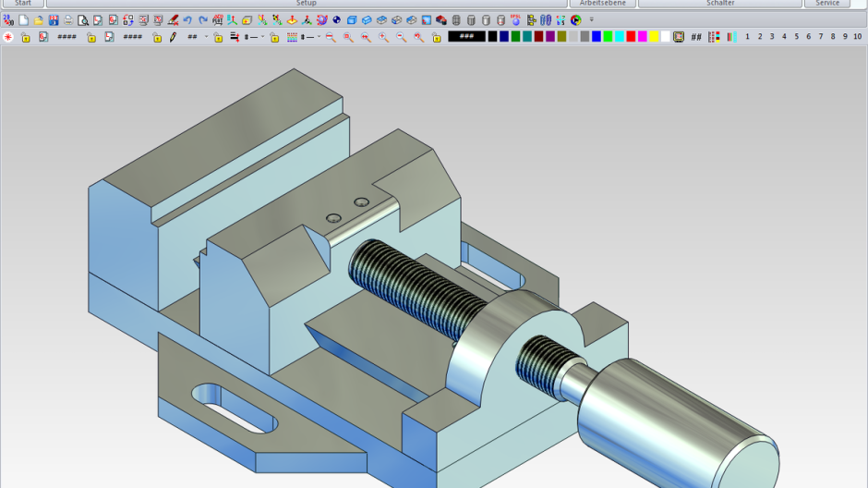Toggle the padlock left of the pencil icon
The height and width of the screenshot is (488, 868).
[x=157, y=37]
